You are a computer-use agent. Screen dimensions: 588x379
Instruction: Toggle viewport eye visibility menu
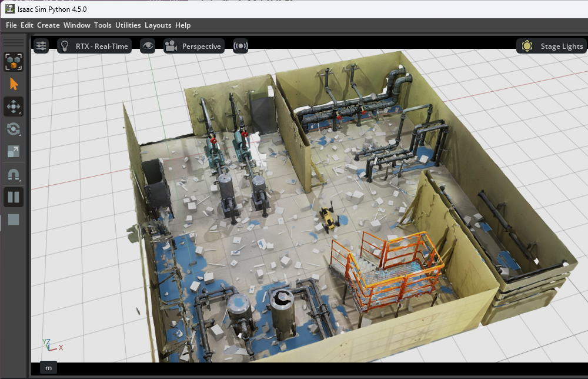(148, 46)
